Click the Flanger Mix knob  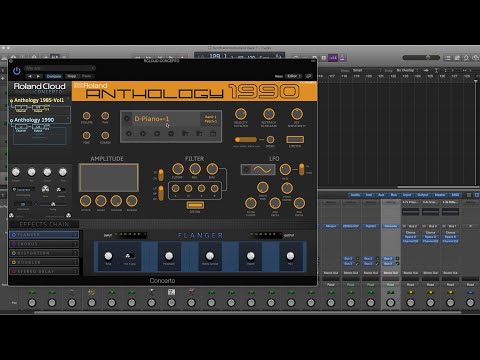[x=290, y=256]
